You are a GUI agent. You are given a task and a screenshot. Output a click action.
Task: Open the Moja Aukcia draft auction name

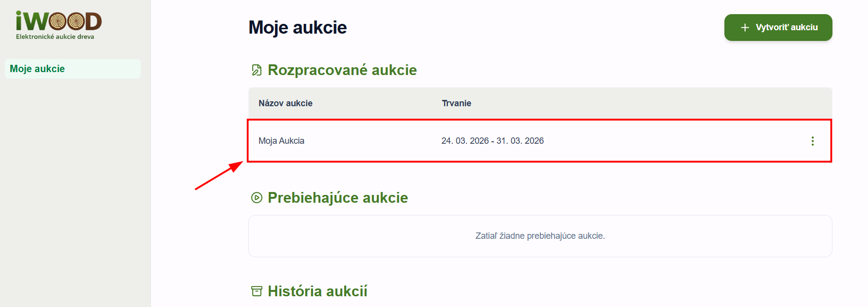coord(281,141)
